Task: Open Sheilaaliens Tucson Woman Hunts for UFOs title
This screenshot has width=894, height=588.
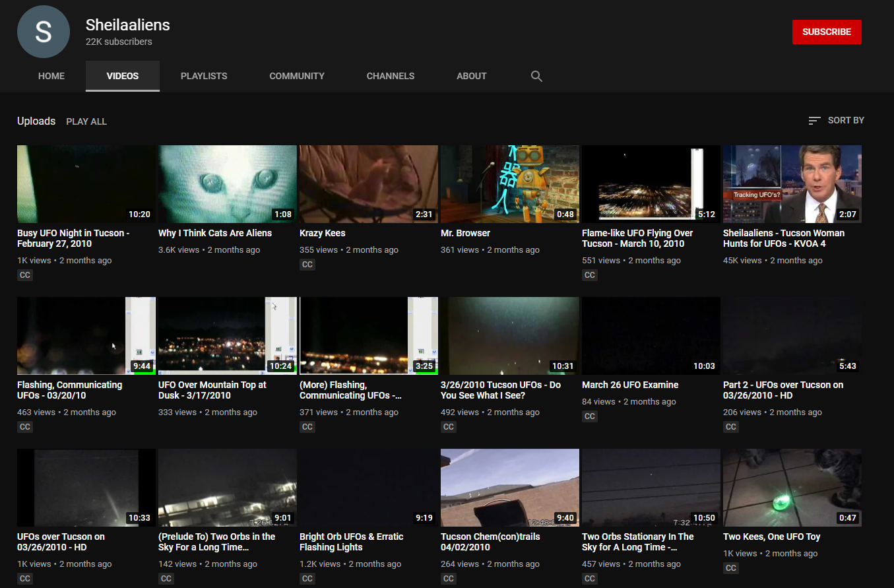Action: pos(784,238)
